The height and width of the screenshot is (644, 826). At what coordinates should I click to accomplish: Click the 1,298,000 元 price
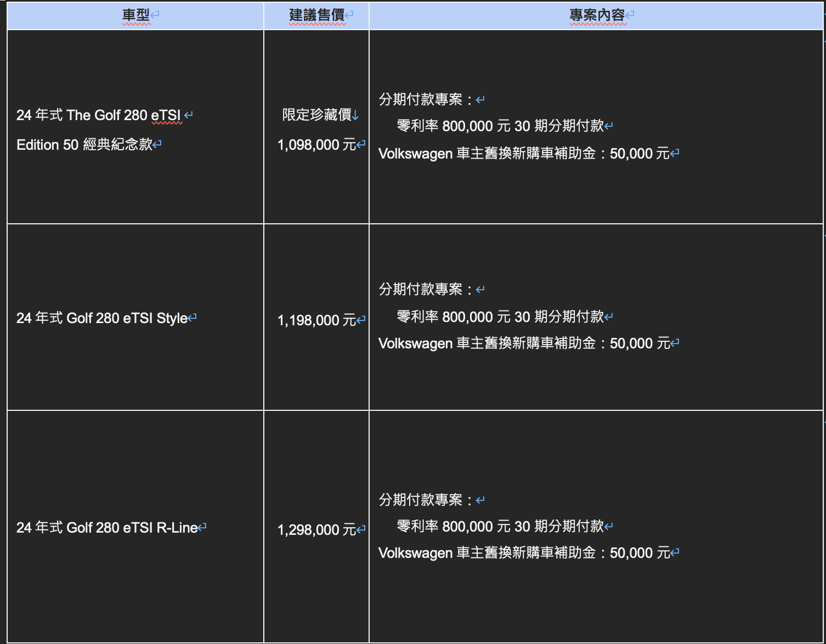pyautogui.click(x=316, y=530)
